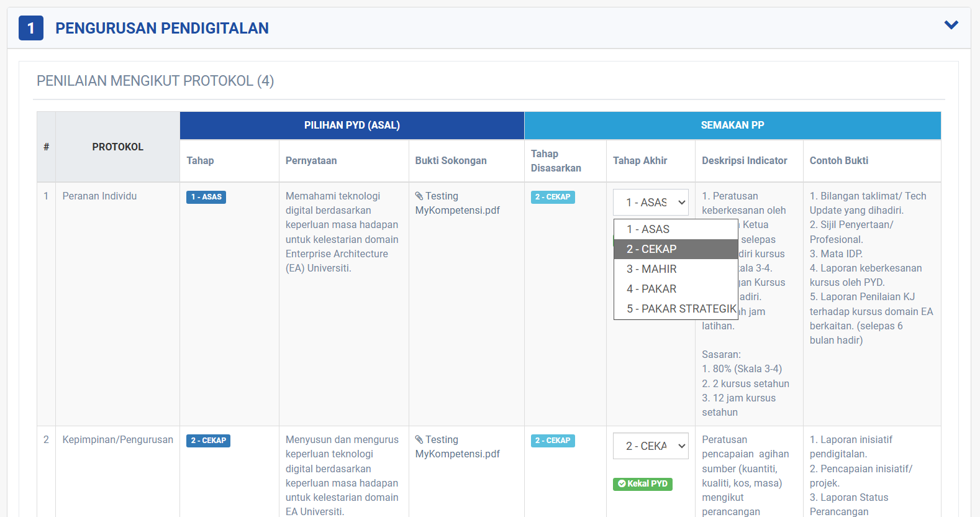Click the Pernyataan text for Kepimpinan/Pengurusan
The height and width of the screenshot is (517, 980).
click(x=342, y=475)
